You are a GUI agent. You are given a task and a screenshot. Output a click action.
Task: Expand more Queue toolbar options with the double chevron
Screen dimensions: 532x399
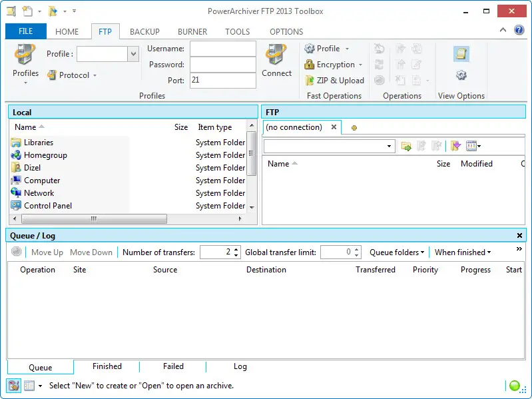click(519, 249)
